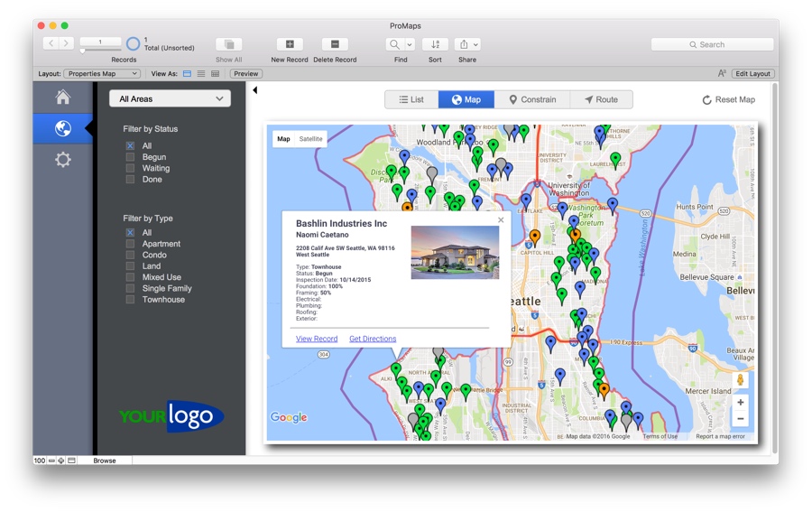
Task: Open the All Areas dropdown
Action: [170, 98]
